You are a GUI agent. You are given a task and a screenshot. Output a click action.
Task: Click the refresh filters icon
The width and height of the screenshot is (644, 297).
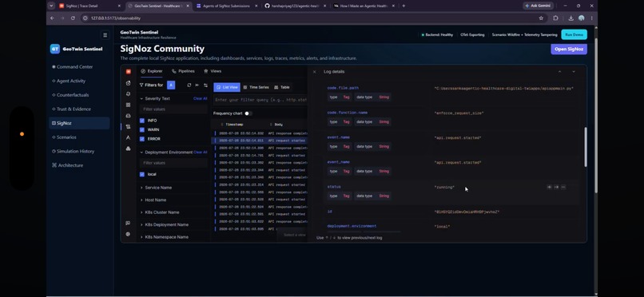click(189, 85)
